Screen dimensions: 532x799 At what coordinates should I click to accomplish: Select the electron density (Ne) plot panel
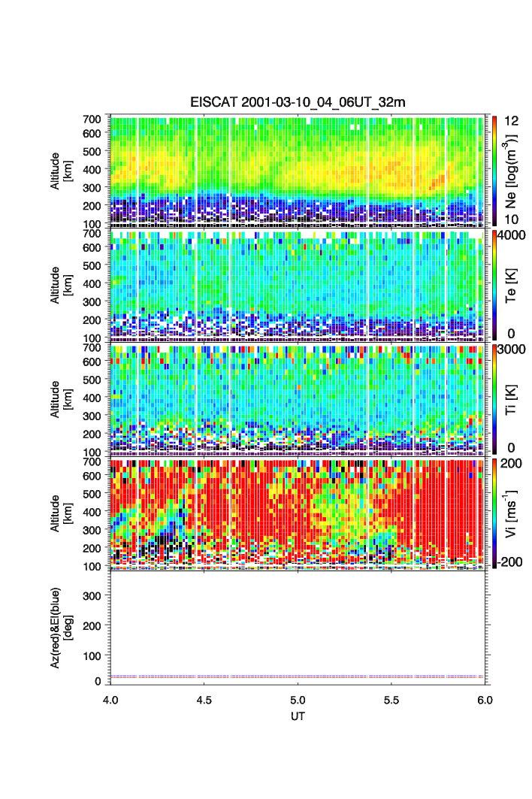(x=298, y=171)
